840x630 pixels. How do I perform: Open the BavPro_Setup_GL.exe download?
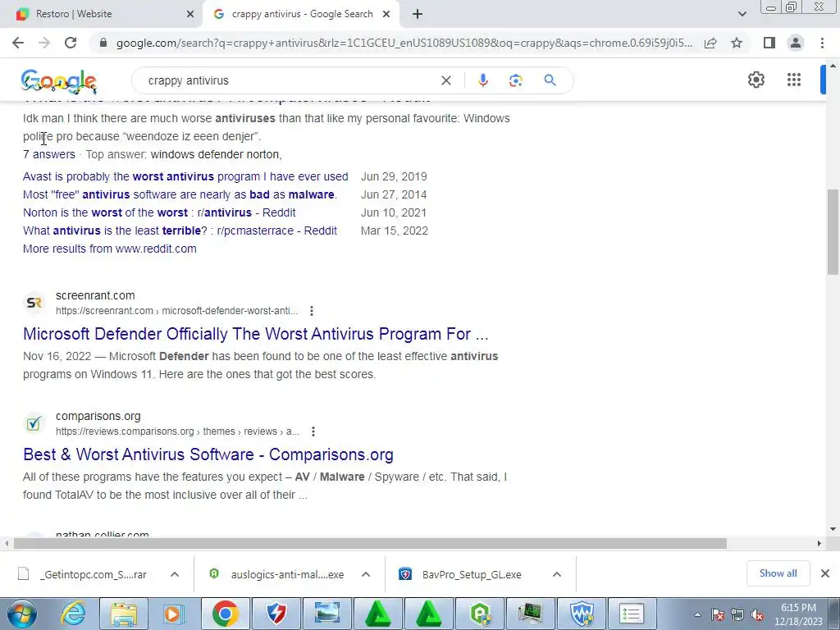(459, 574)
